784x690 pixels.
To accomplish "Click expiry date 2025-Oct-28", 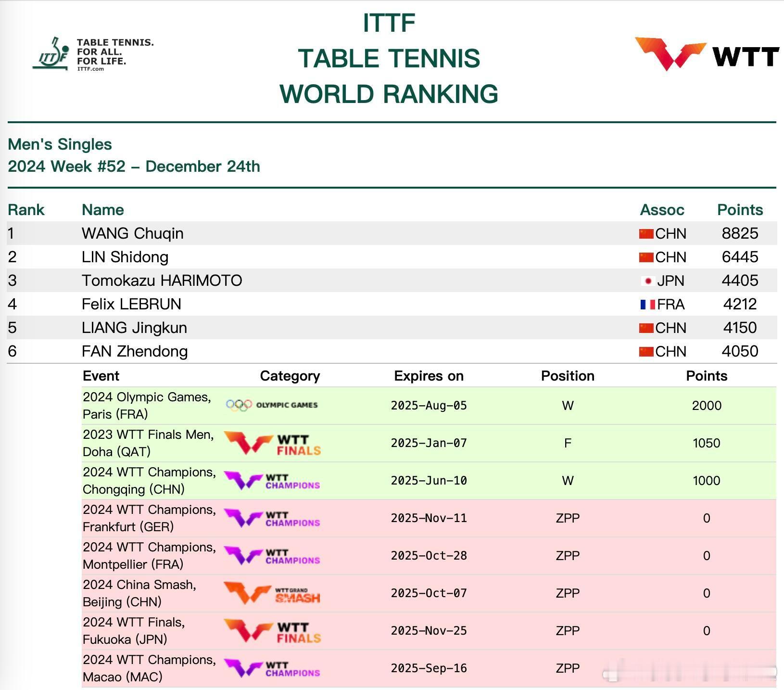I will pos(429,556).
